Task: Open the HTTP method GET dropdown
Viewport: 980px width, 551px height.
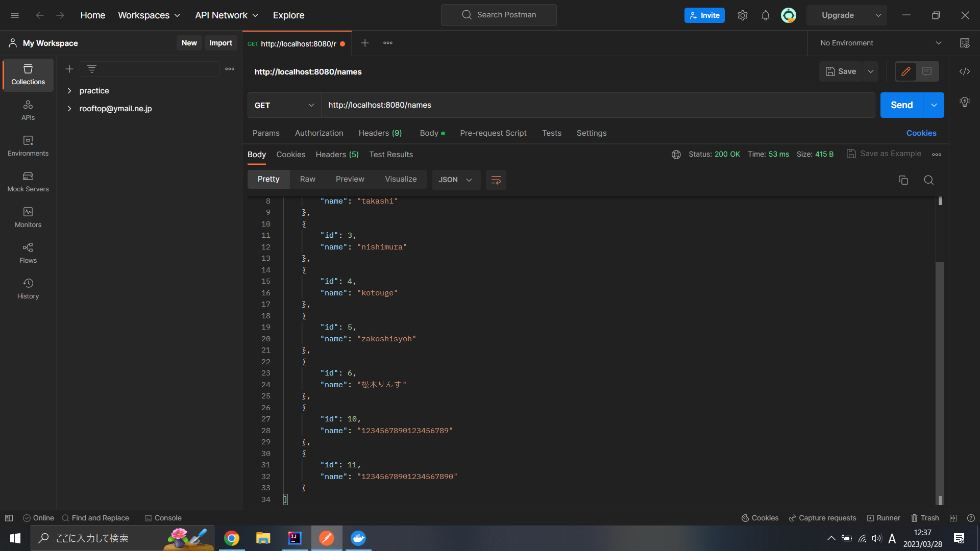Action: [284, 105]
